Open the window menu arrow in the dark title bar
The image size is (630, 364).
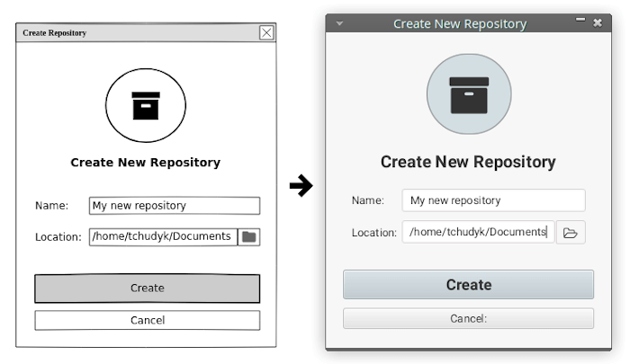pos(339,24)
